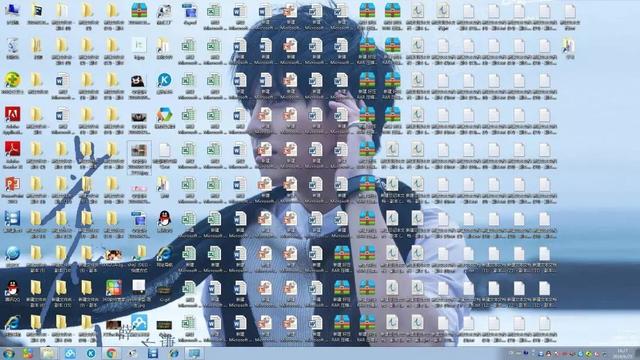This screenshot has width=640, height=360.
Task: Open the colorful icon beside Start button
Action: click(x=28, y=353)
